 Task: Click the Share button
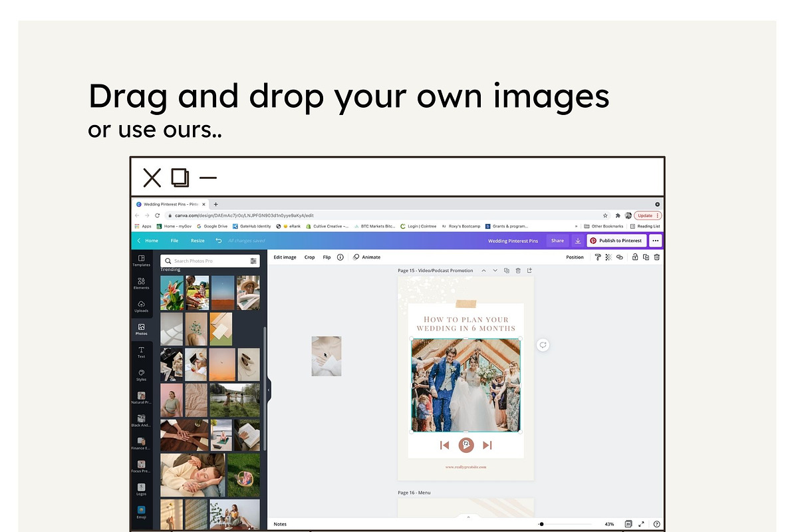click(557, 241)
